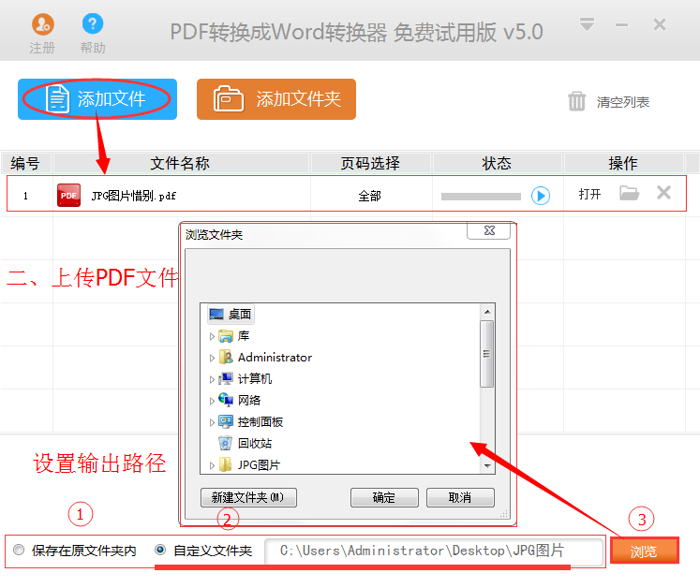The width and height of the screenshot is (700, 588).
Task: Expand the 控制面板 tree node
Action: [212, 422]
